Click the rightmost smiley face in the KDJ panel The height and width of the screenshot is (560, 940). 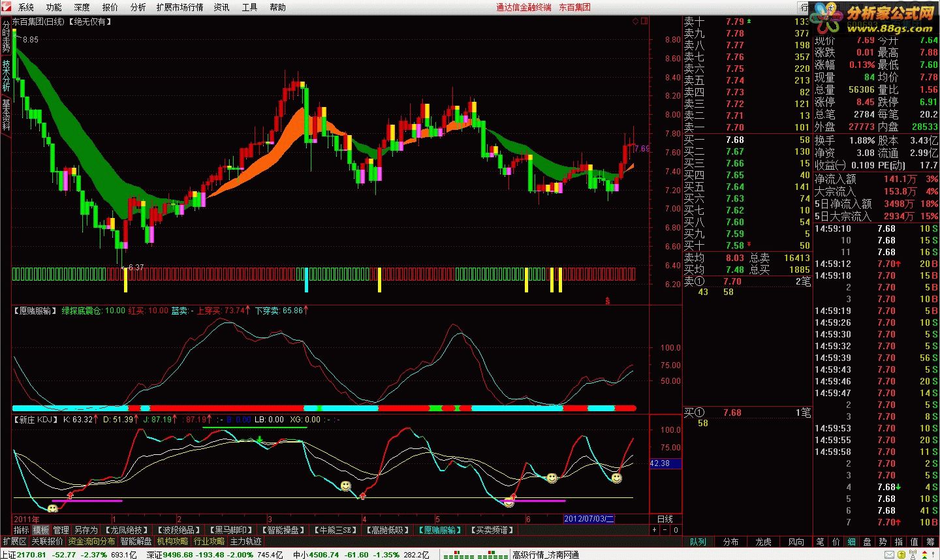(x=616, y=478)
